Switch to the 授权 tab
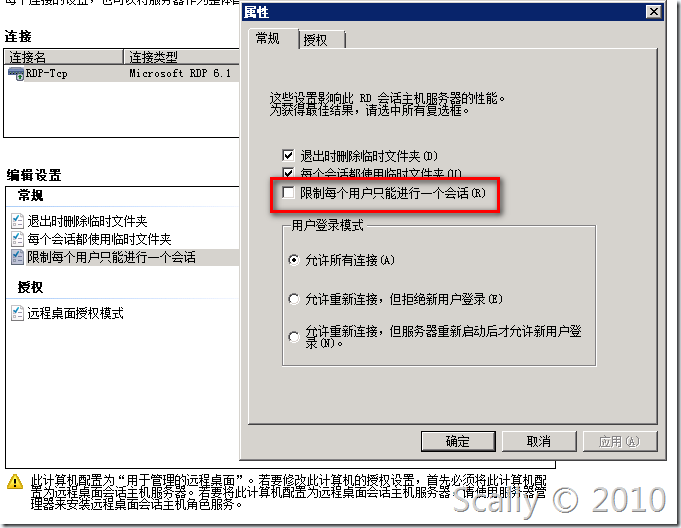The width and height of the screenshot is (681, 528). point(322,40)
